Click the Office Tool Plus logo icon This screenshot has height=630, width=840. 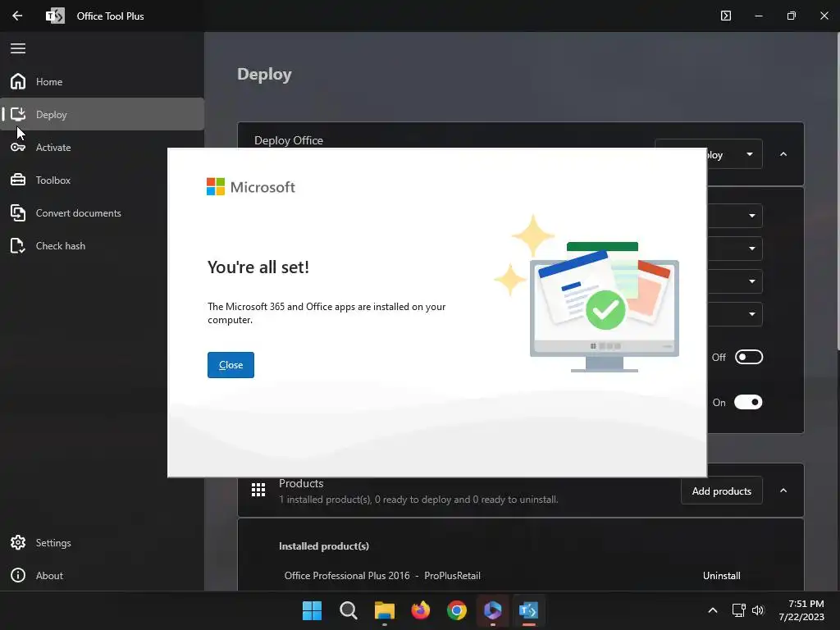(x=55, y=16)
